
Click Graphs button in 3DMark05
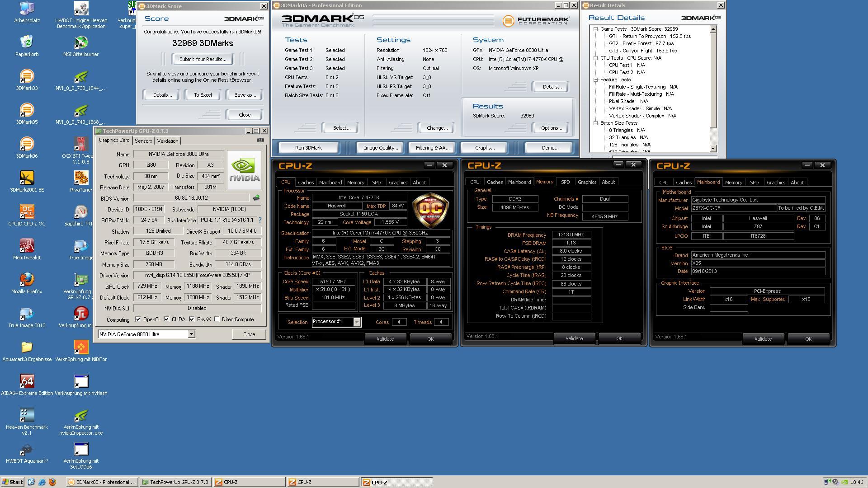point(484,148)
